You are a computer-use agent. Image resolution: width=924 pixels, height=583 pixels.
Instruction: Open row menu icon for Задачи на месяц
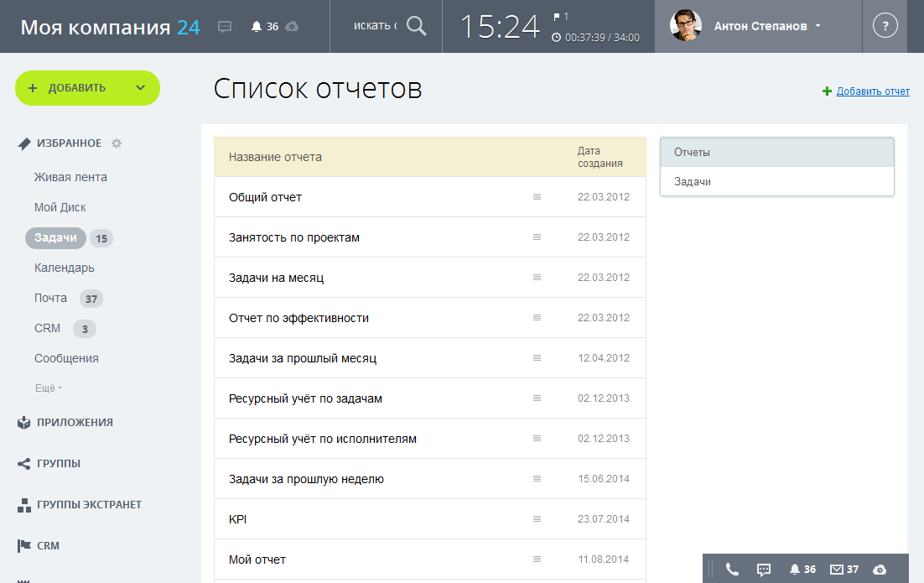click(537, 277)
